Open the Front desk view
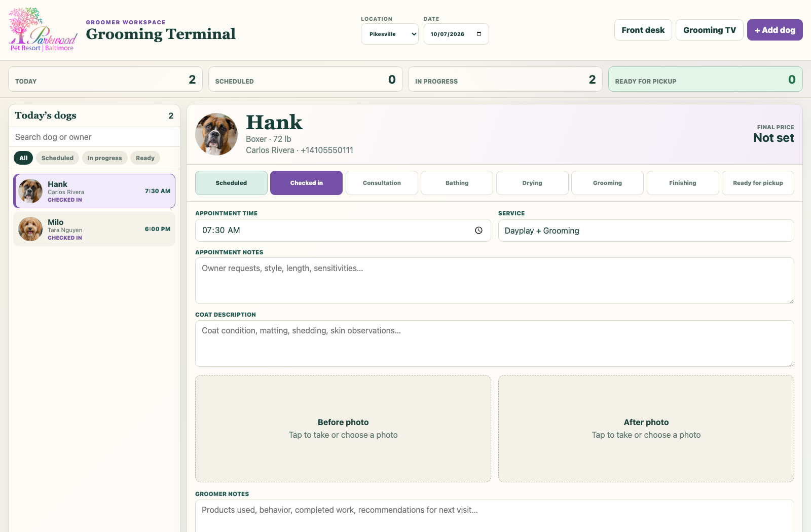This screenshot has height=532, width=811. click(643, 30)
